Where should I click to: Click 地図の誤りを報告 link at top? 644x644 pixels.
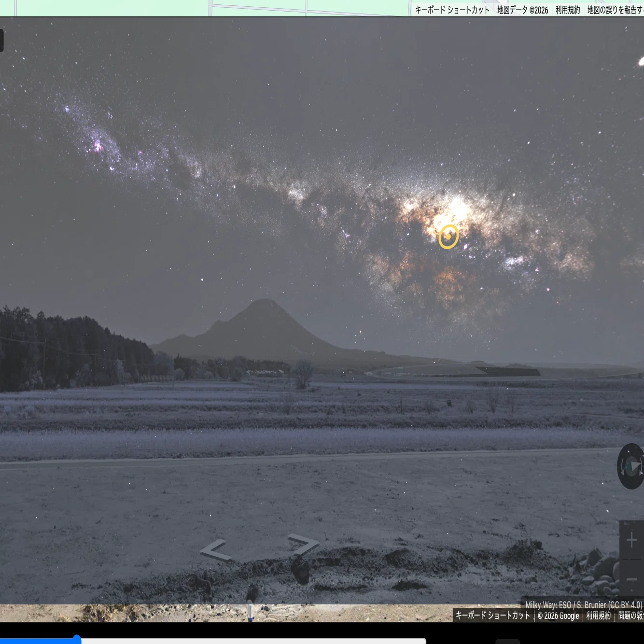coord(616,10)
